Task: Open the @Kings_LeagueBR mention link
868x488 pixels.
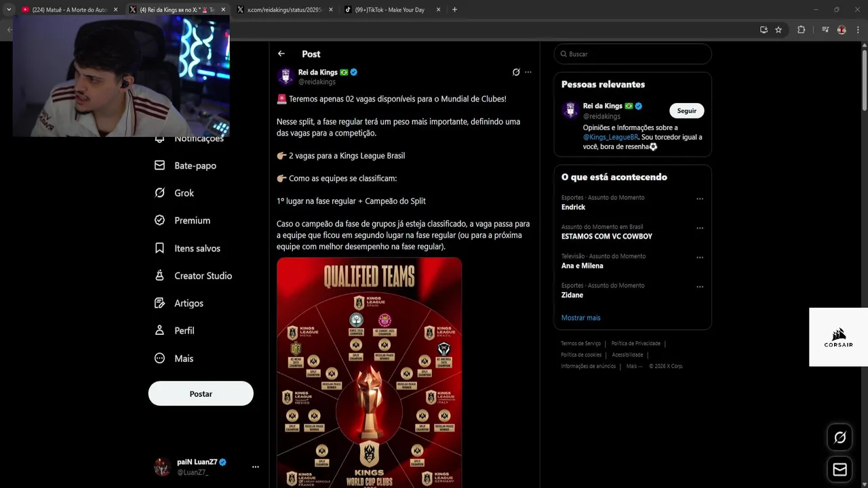Action: click(x=610, y=137)
